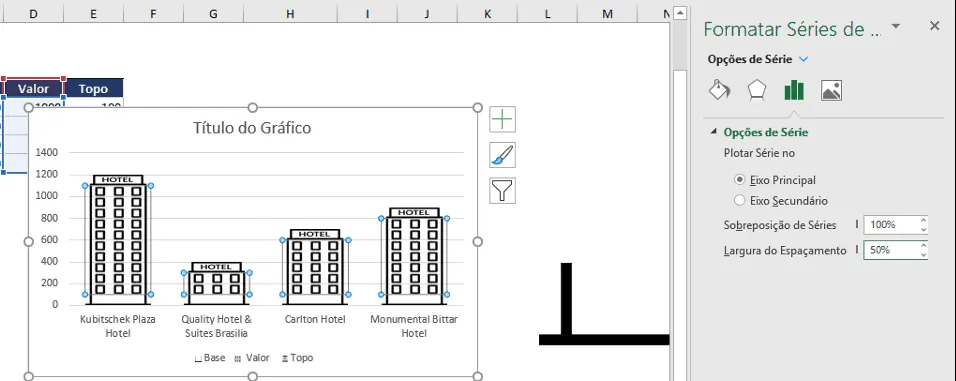Select Eixo Secundário radio button
The height and width of the screenshot is (381, 956).
point(740,201)
